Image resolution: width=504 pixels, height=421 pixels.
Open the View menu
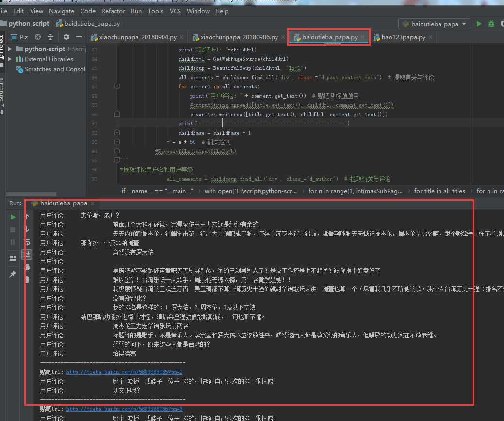click(37, 11)
